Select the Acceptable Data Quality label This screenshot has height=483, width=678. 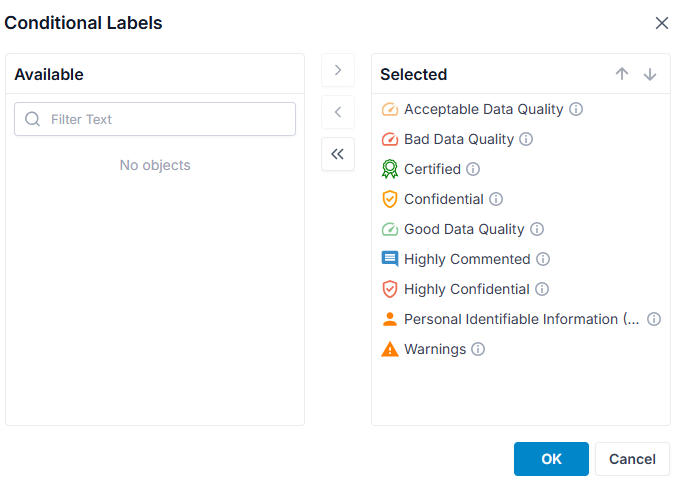(x=483, y=109)
